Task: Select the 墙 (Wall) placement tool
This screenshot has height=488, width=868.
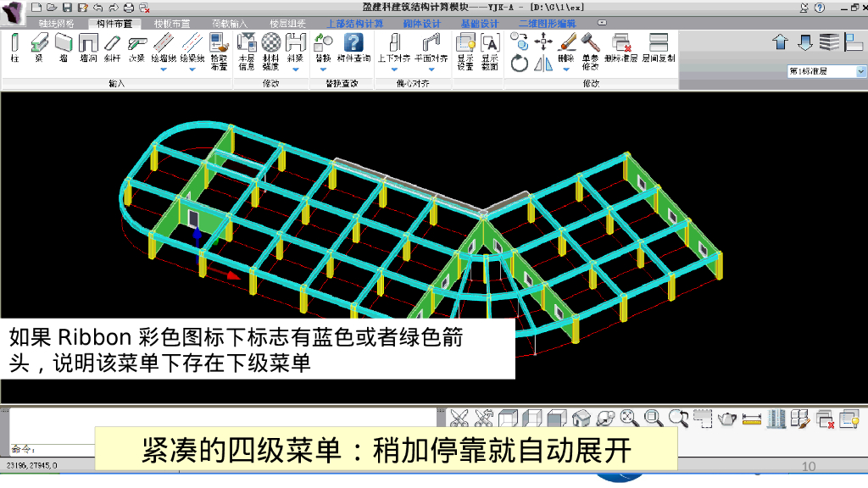Action: pyautogui.click(x=64, y=47)
